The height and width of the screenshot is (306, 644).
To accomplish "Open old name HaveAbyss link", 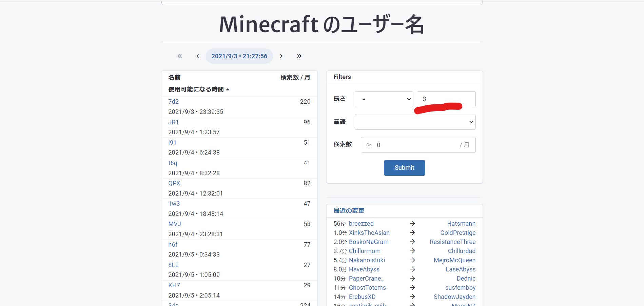I will coord(364,269).
